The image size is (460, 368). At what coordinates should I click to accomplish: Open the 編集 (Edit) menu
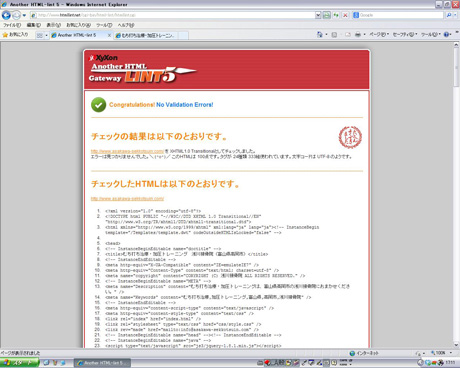34,25
